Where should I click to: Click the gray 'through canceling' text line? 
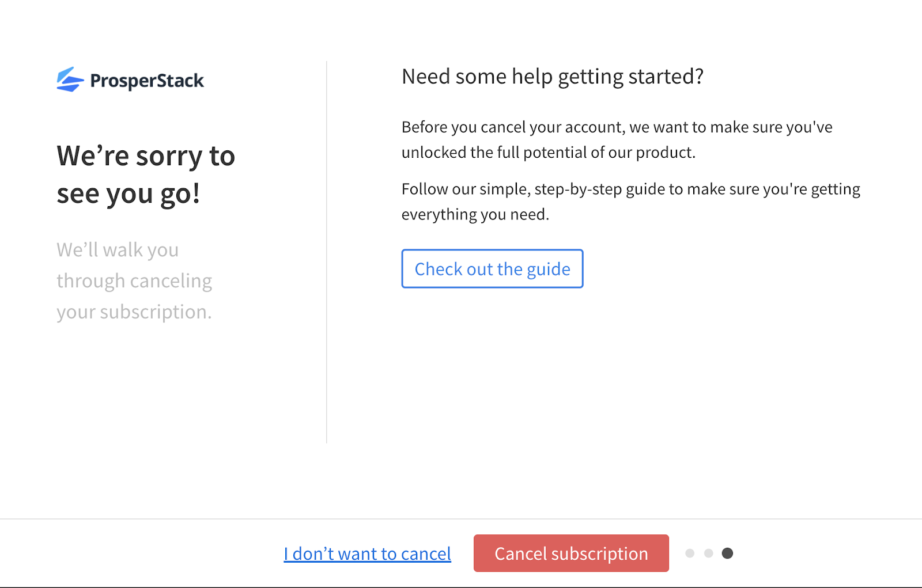pos(134,281)
